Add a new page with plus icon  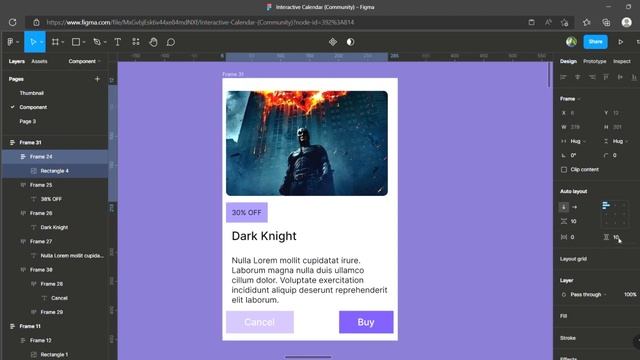pos(97,79)
